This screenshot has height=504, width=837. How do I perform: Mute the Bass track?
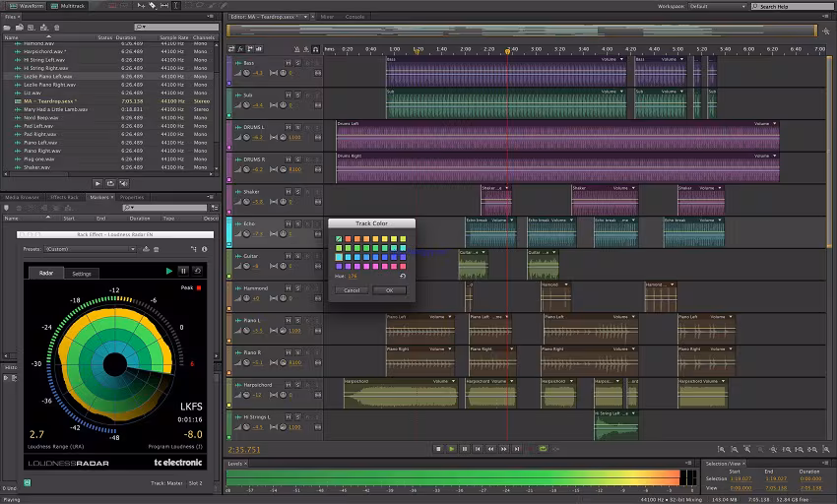pyautogui.click(x=289, y=63)
